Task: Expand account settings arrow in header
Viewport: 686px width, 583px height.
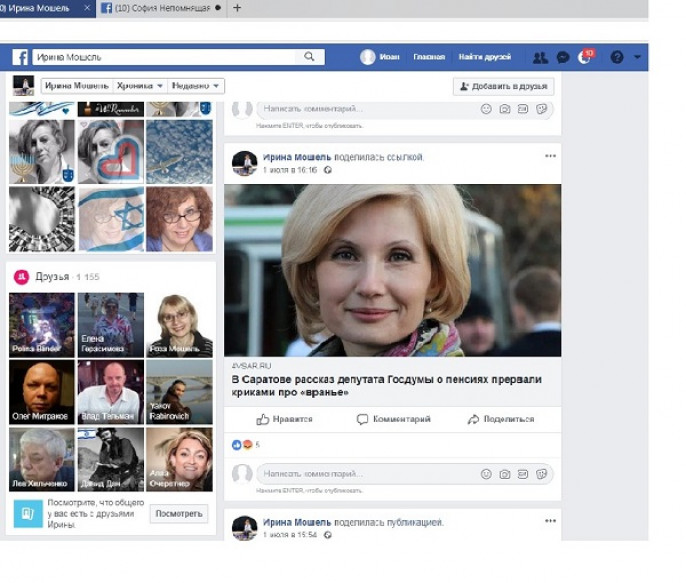Action: tap(637, 57)
